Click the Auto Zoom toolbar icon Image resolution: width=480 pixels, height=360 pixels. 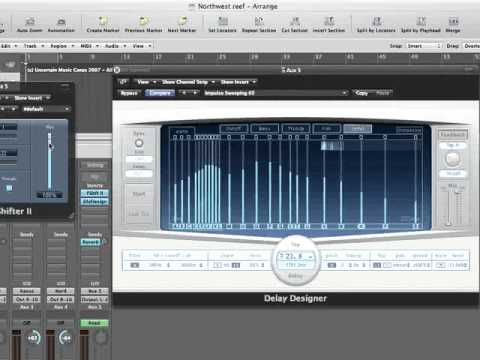[30, 22]
